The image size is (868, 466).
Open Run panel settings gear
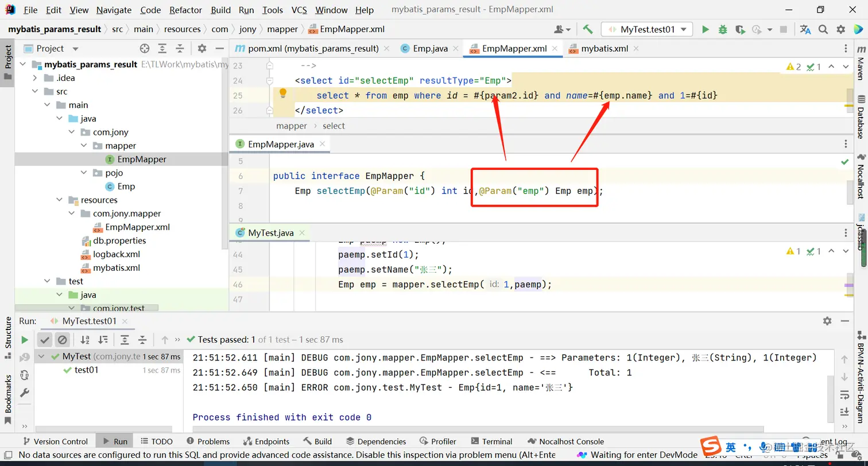click(827, 321)
